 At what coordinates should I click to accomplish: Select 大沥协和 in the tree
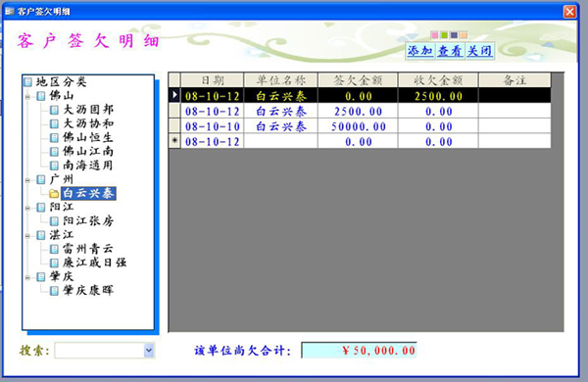88,123
